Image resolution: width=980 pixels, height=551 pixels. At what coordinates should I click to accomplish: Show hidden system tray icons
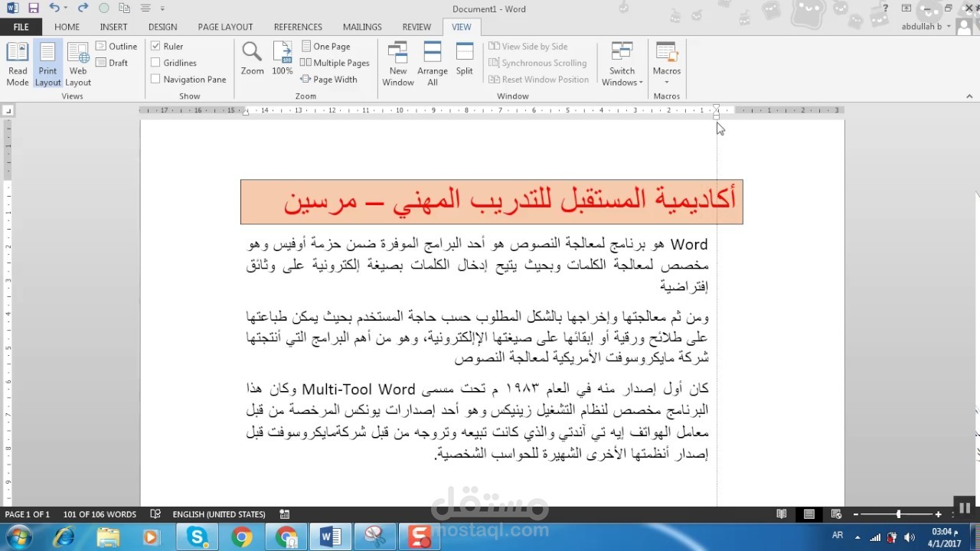point(857,536)
